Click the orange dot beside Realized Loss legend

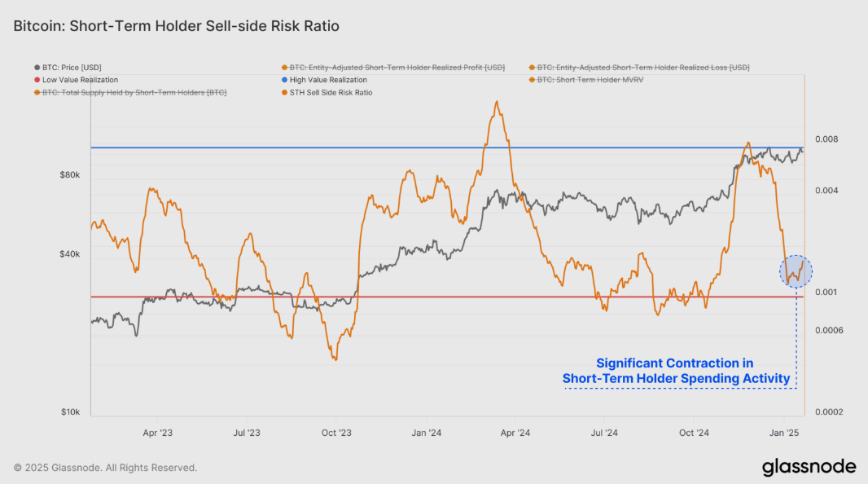[531, 67]
